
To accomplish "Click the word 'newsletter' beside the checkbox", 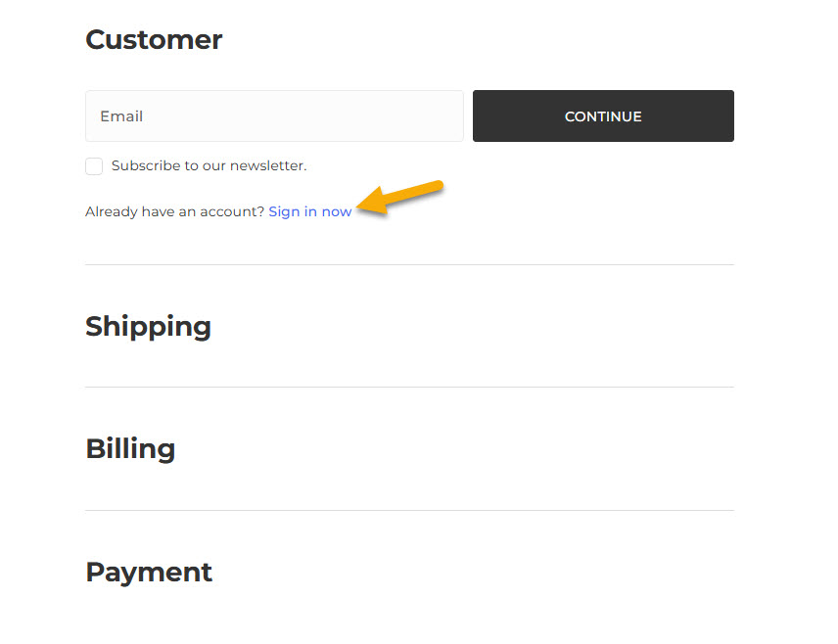I will [269, 166].
